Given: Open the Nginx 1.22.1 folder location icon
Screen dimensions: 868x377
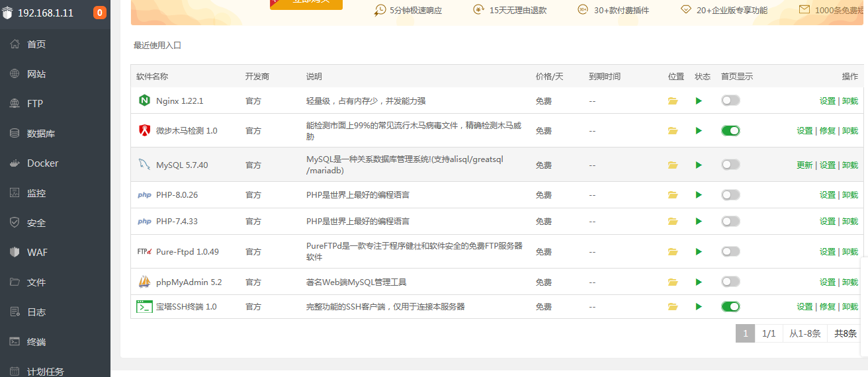Looking at the screenshot, I should (x=673, y=101).
